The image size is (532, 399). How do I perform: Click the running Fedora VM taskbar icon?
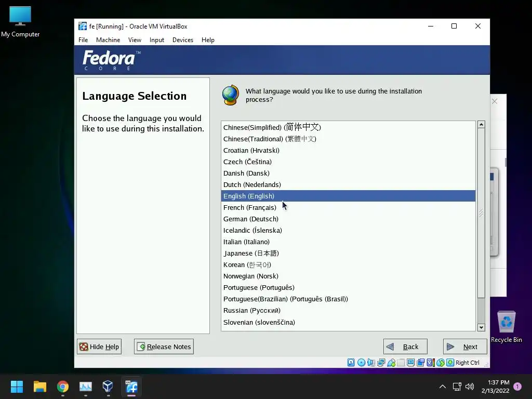click(131, 387)
